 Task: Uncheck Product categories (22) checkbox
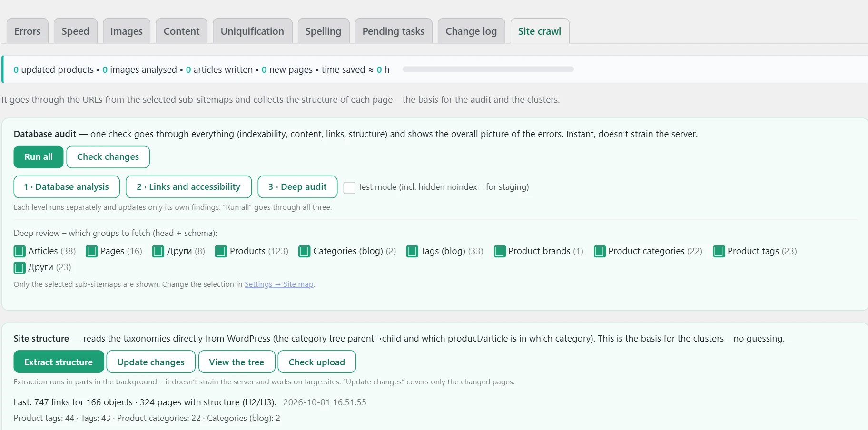600,251
